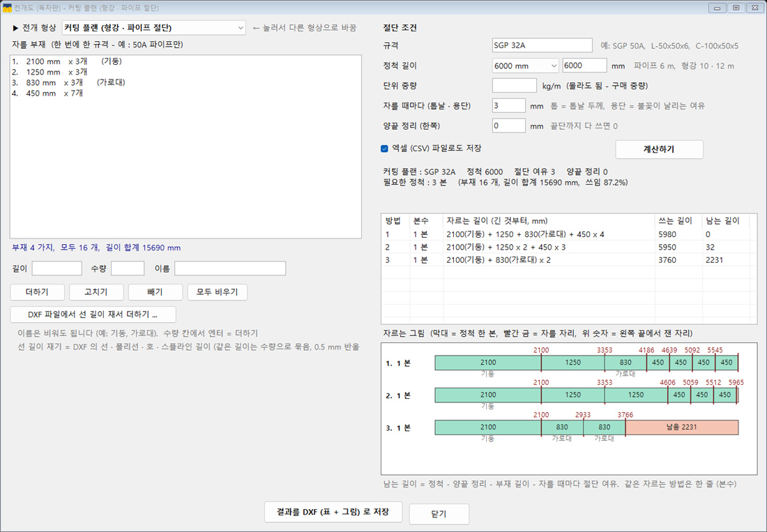
Task: Click the 모두 비우기 button
Action: (217, 292)
